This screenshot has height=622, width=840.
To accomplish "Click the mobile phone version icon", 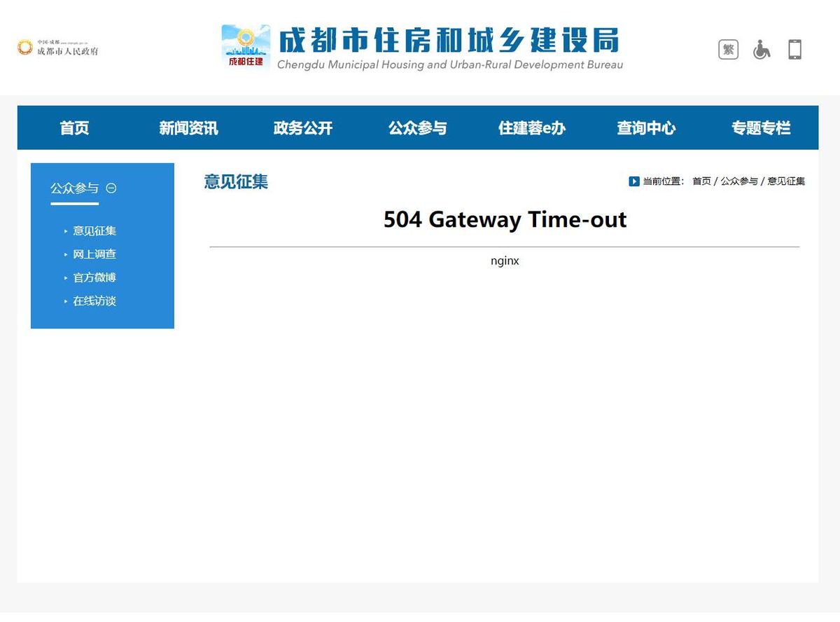I will [x=794, y=50].
